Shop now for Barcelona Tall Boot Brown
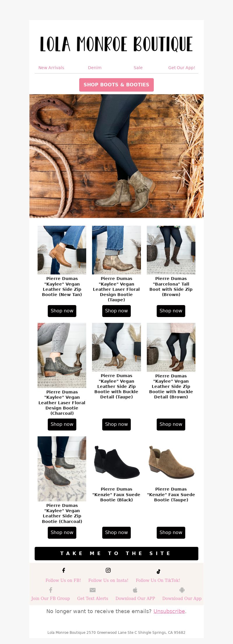This screenshot has height=644, width=233. click(x=171, y=311)
